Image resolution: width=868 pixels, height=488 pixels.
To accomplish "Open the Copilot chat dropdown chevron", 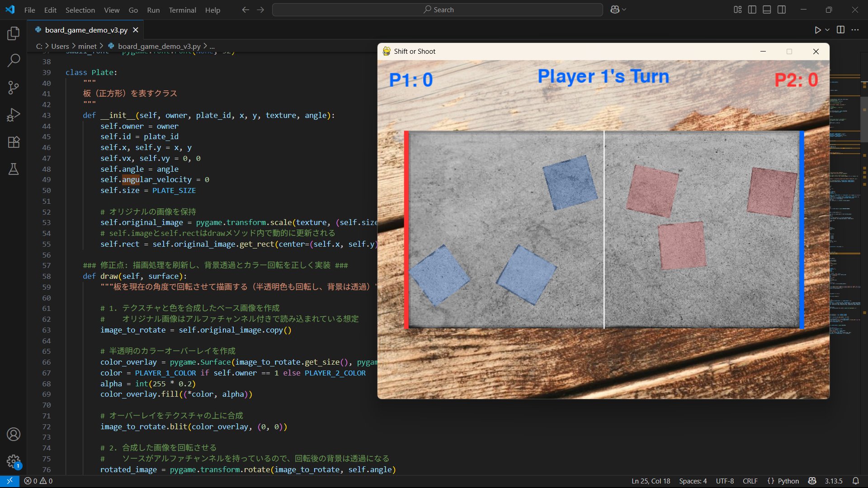I will (x=624, y=9).
